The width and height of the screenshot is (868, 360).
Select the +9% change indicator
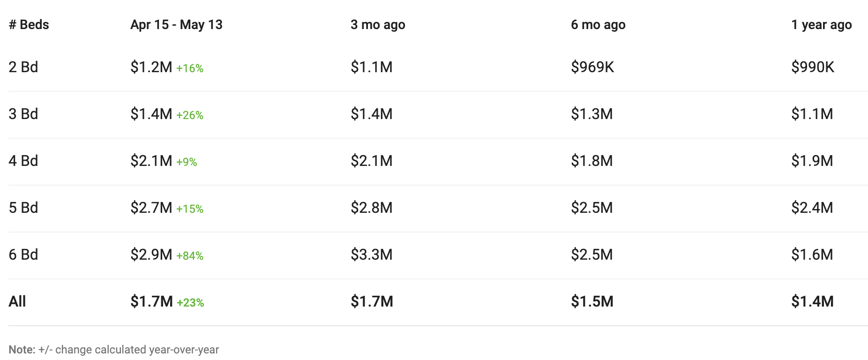pos(187,162)
